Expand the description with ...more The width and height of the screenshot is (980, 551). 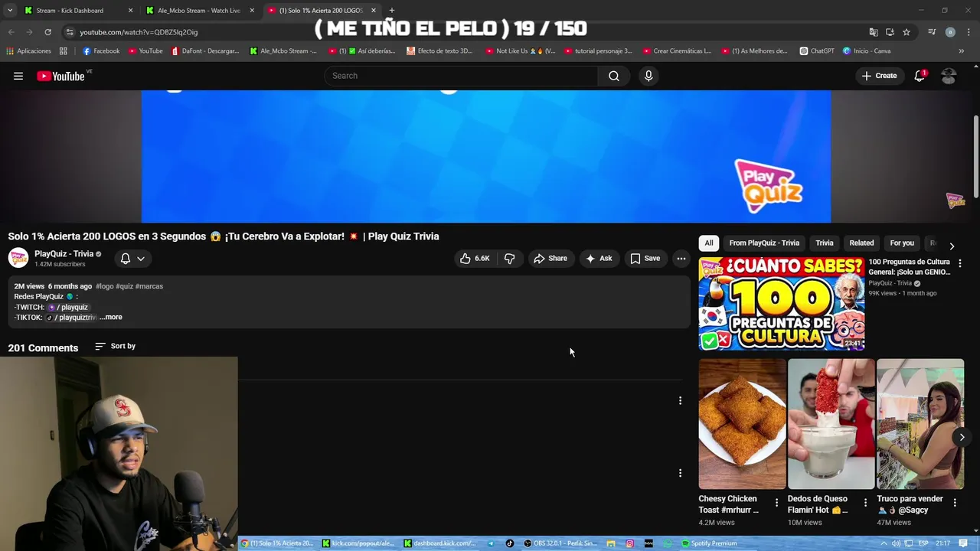(x=111, y=317)
